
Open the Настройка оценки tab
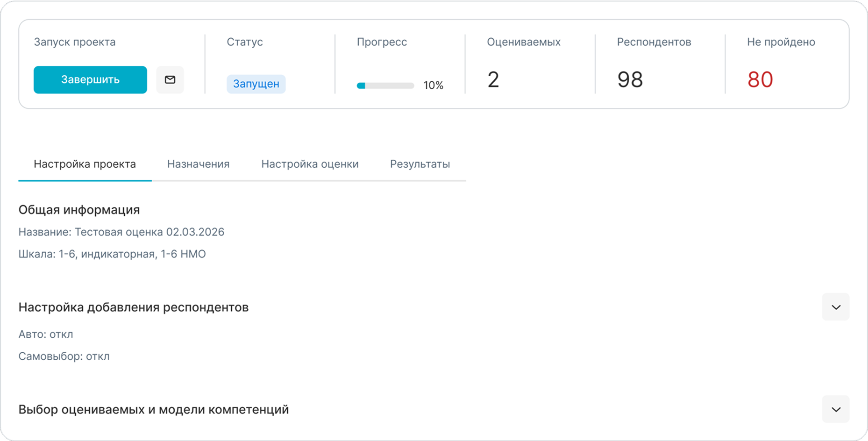tap(310, 164)
